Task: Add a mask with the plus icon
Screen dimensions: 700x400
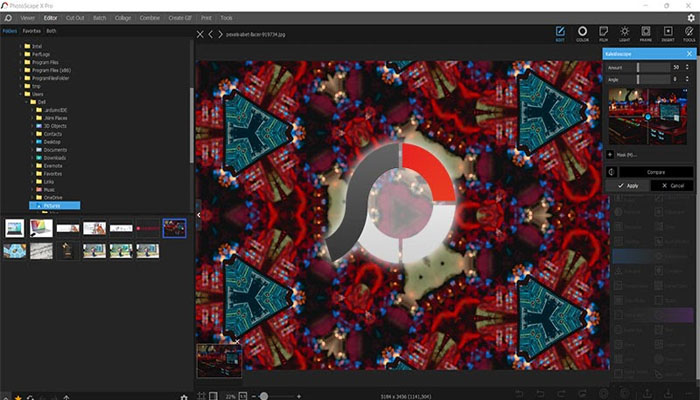Action: [x=610, y=154]
